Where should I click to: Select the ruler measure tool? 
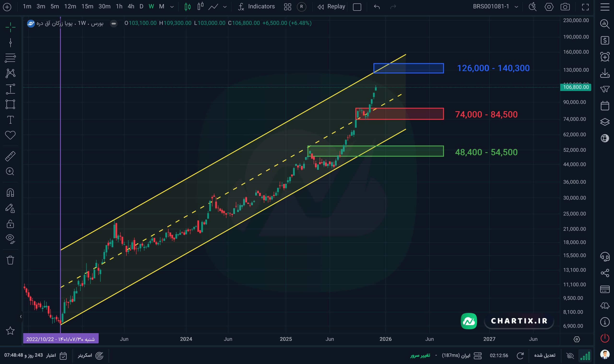10,156
